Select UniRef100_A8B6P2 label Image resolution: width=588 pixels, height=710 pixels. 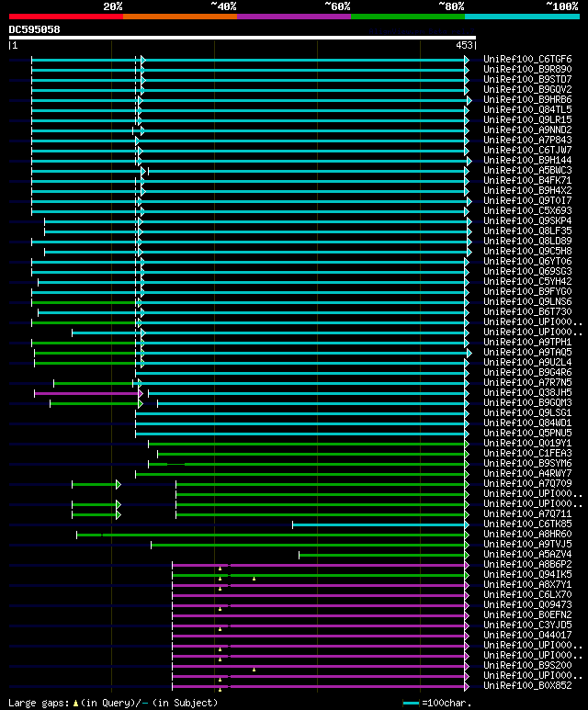[x=527, y=564]
